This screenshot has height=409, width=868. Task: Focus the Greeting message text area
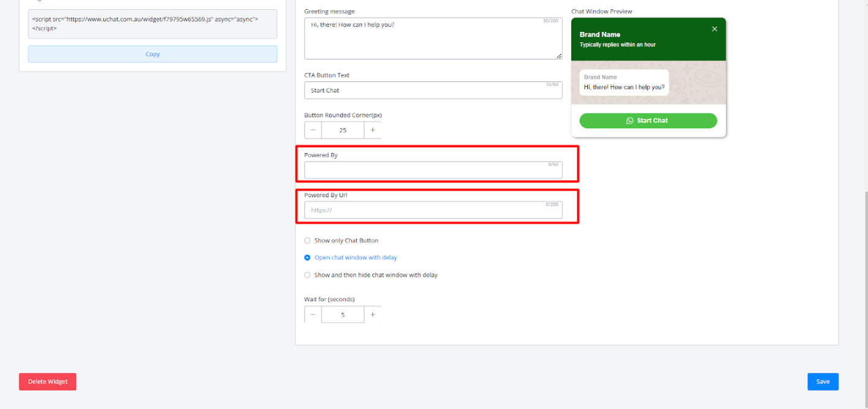(432, 39)
